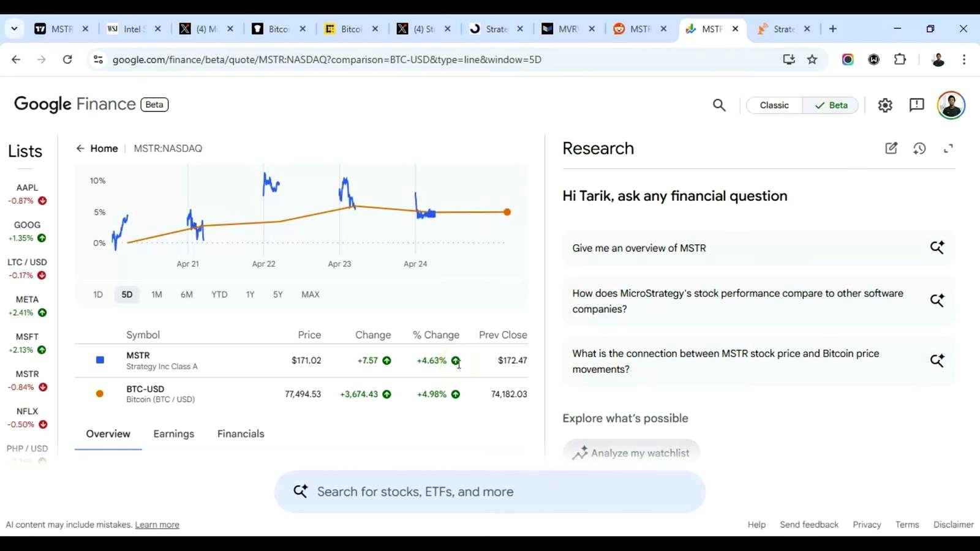Open META in the Lists sidebar
Screen dimensions: 980x551
point(28,306)
